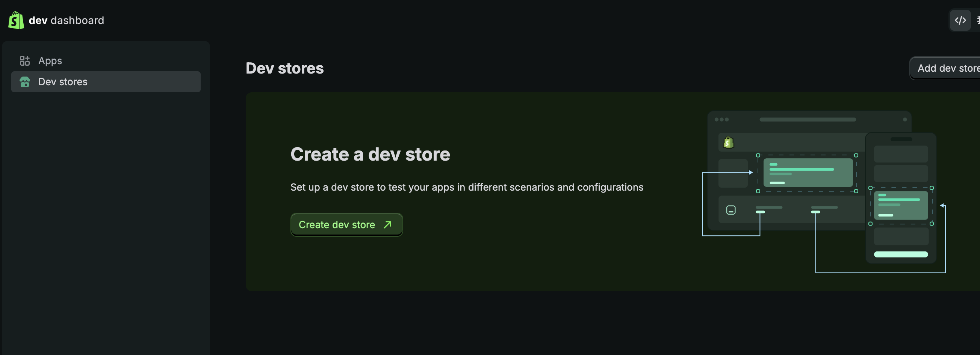Viewport: 980px width, 355px height.
Task: Open the Apps sidebar item
Action: point(106,61)
